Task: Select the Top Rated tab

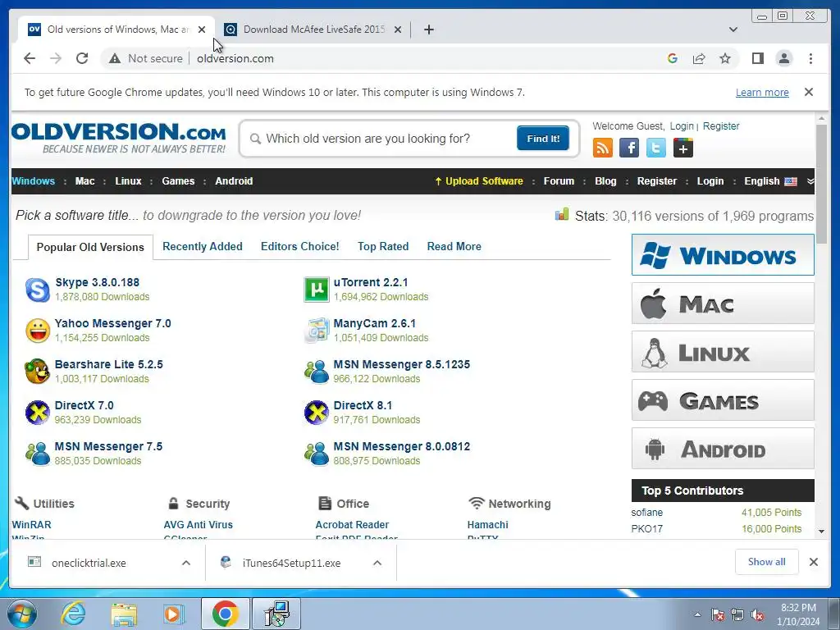Action: (x=383, y=246)
